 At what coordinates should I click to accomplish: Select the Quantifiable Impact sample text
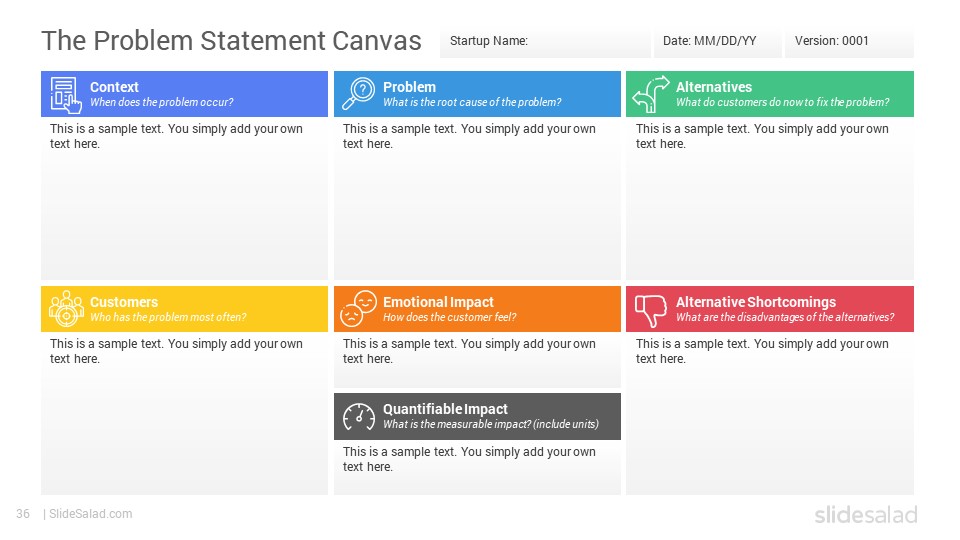tap(469, 459)
